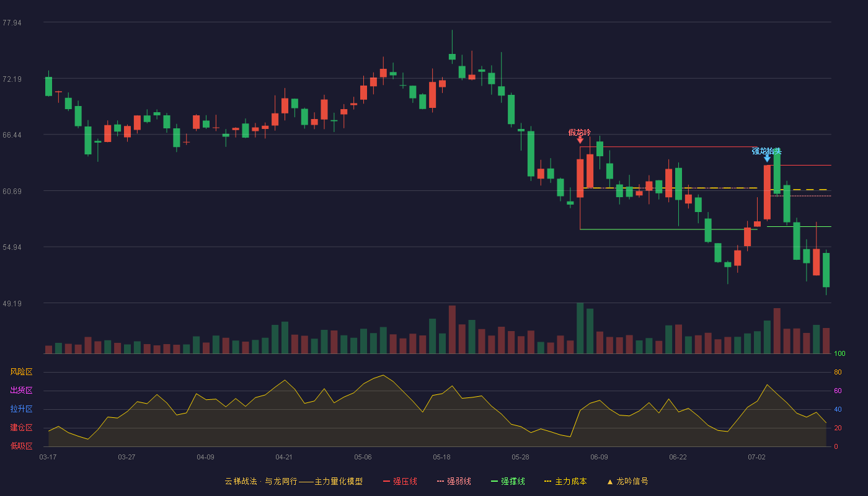The width and height of the screenshot is (868, 496).
Task: Click the 06-09 date axis label
Action: coord(599,457)
